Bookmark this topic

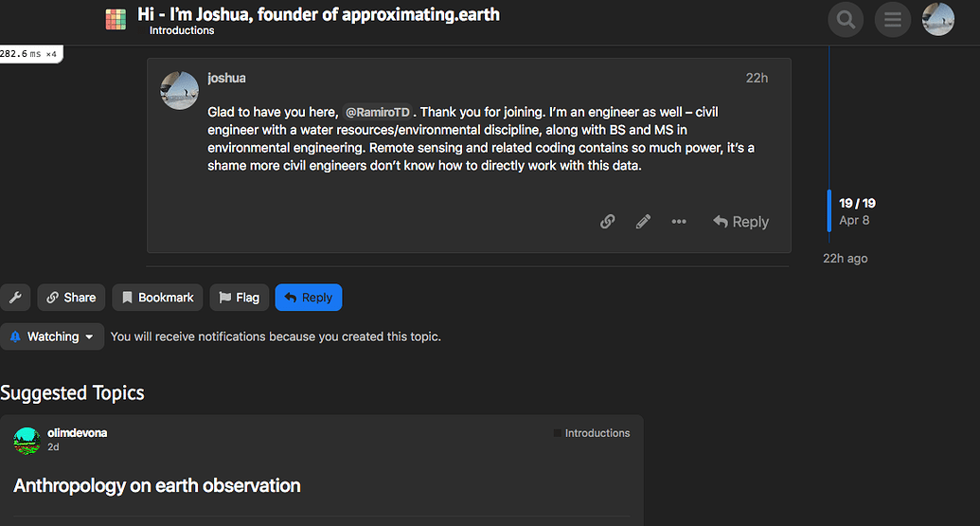click(x=157, y=298)
